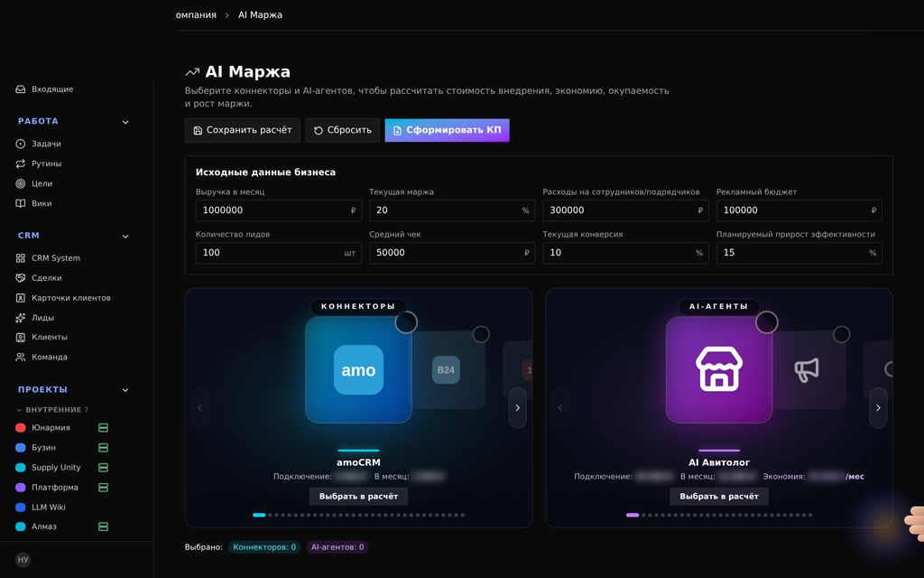This screenshot has height=578, width=924.
Task: Click the Сделки handshake icon
Action: click(21, 278)
